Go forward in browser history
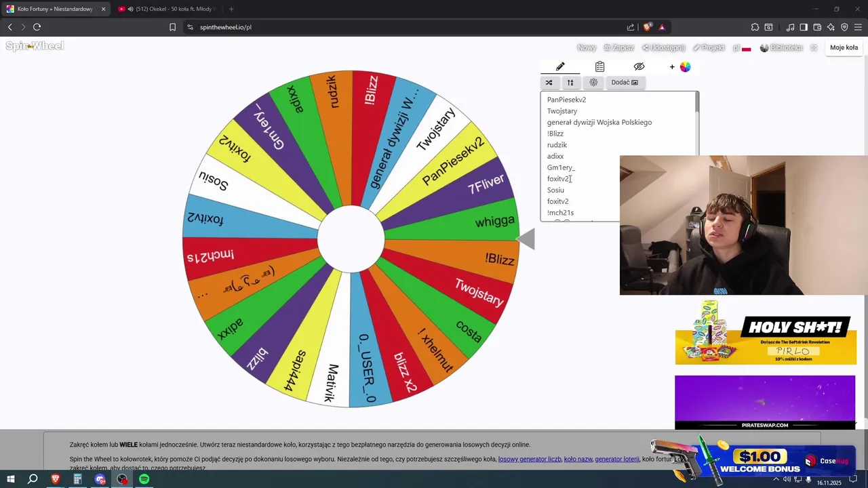868x488 pixels. pyautogui.click(x=23, y=27)
